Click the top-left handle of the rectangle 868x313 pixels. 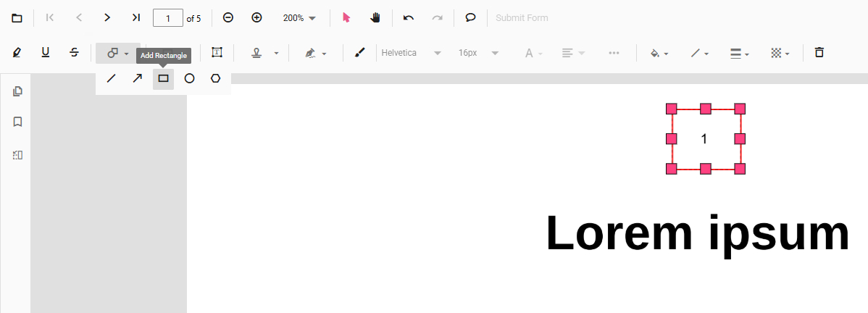671,109
